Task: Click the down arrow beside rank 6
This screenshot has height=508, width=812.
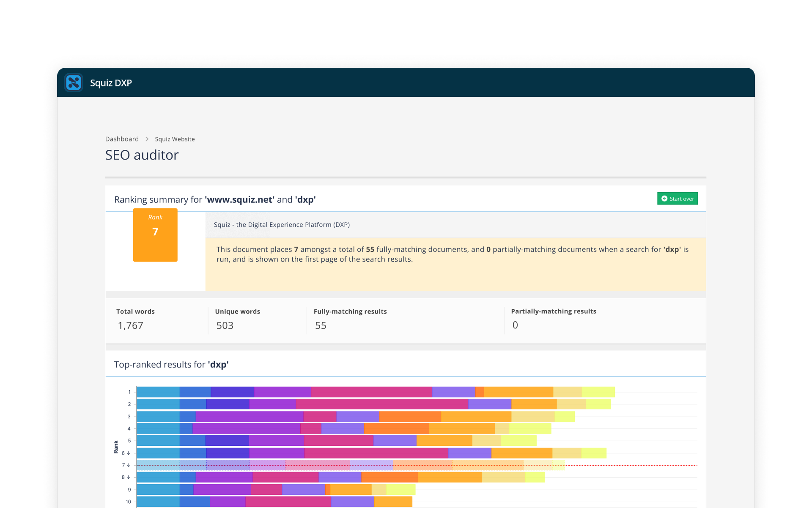Action: pyautogui.click(x=129, y=453)
